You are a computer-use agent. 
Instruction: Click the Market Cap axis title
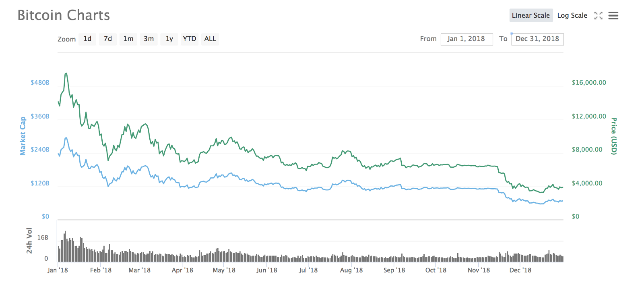(x=23, y=136)
